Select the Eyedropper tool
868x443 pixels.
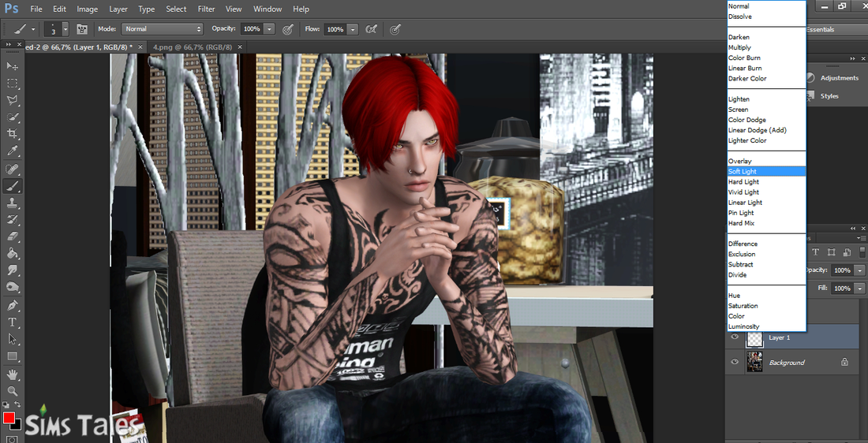coord(12,151)
